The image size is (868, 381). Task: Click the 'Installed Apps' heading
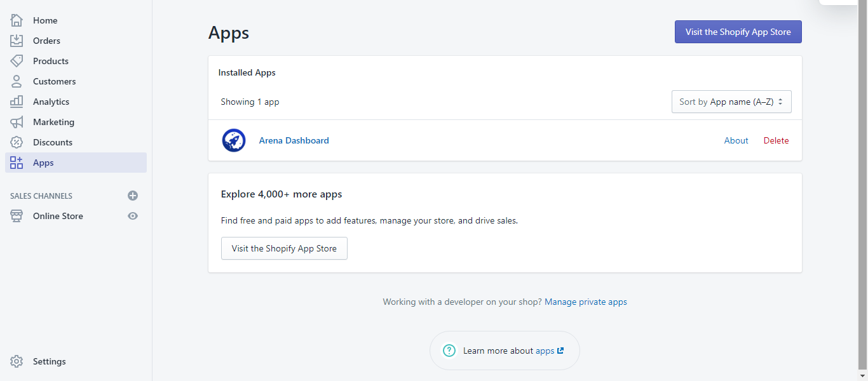(x=247, y=72)
